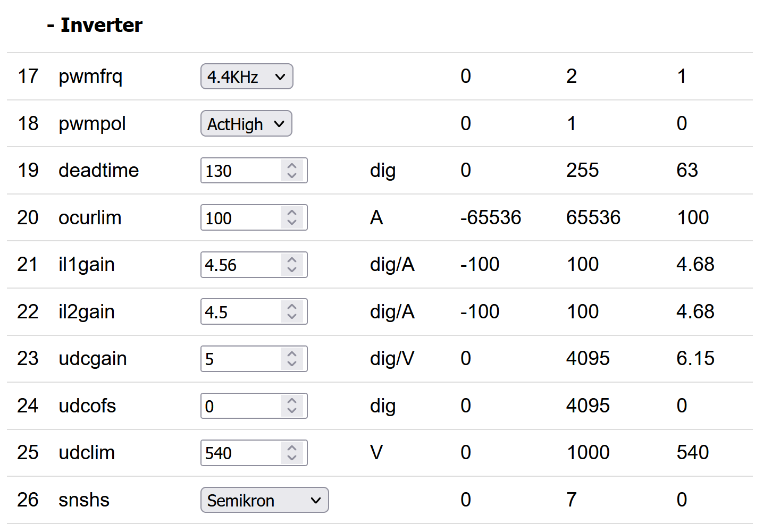Image resolution: width=780 pixels, height=532 pixels.
Task: Open the snshs Semikron dropdown
Action: click(264, 500)
